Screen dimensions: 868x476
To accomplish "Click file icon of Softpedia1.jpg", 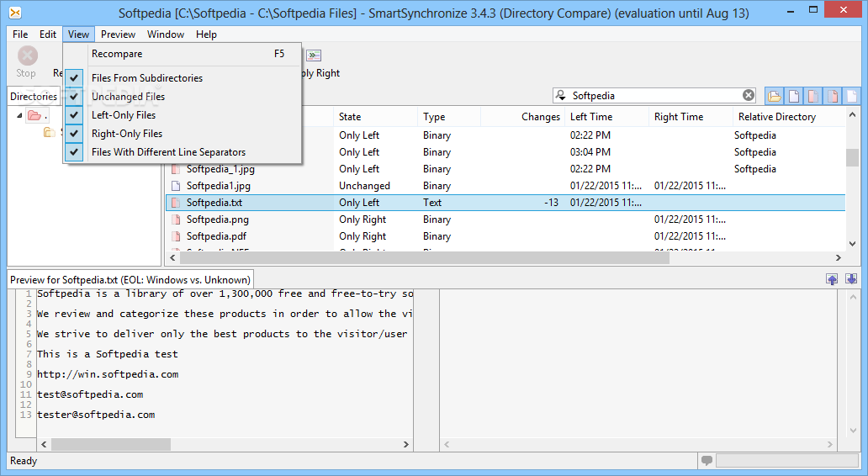I will tap(176, 186).
